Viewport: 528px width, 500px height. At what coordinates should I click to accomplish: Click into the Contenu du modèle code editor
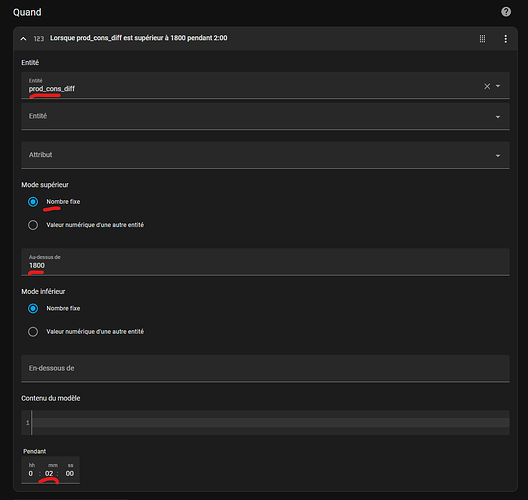point(270,423)
